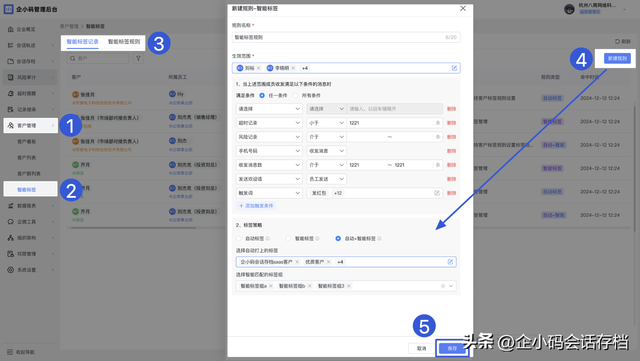Click the 收起导航 collapse icon
Viewport: 640px width, 361px height.
pos(10,352)
